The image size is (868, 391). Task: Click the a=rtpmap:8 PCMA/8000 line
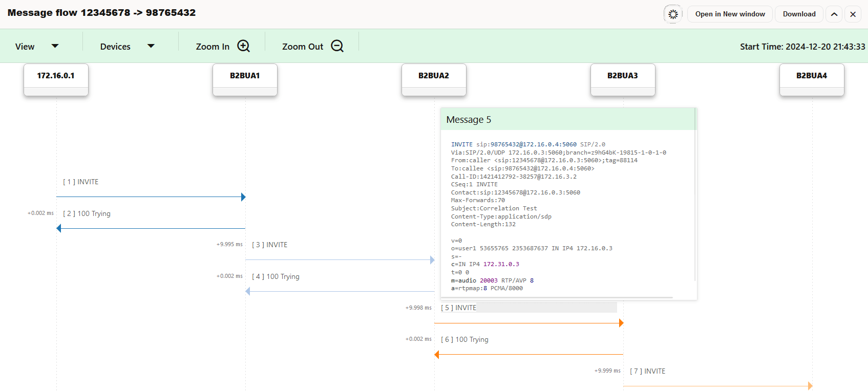point(487,288)
